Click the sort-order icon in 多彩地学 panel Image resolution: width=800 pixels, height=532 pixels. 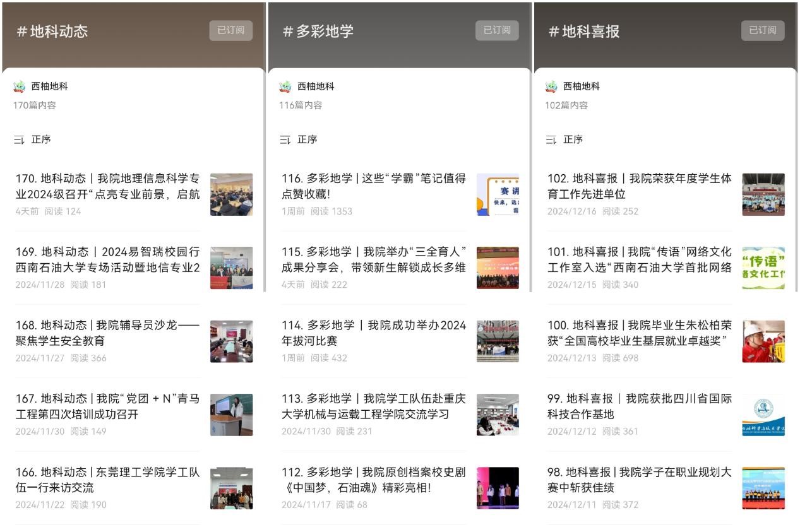click(x=285, y=139)
